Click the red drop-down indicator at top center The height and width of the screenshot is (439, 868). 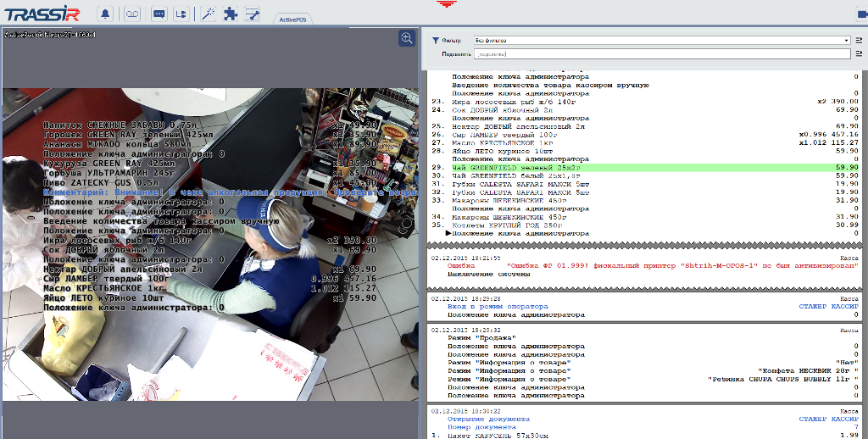coord(446,4)
